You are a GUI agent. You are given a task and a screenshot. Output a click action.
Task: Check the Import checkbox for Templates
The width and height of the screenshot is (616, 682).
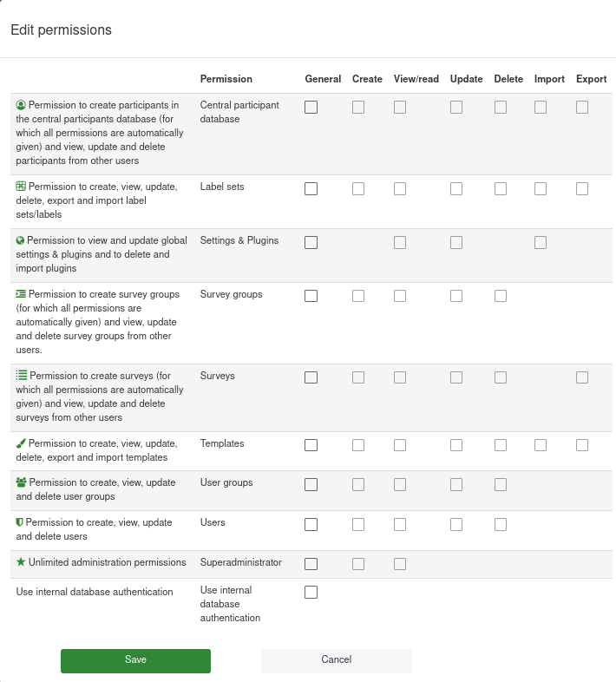point(541,445)
